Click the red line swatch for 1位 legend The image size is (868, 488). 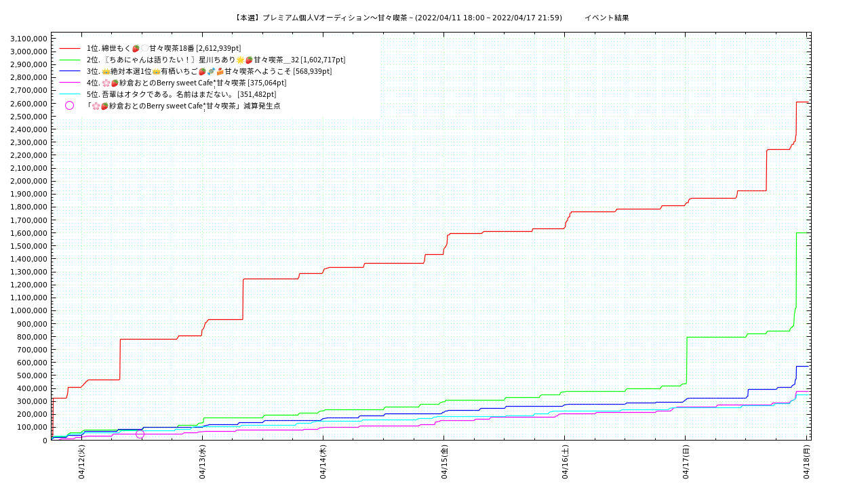[70, 49]
